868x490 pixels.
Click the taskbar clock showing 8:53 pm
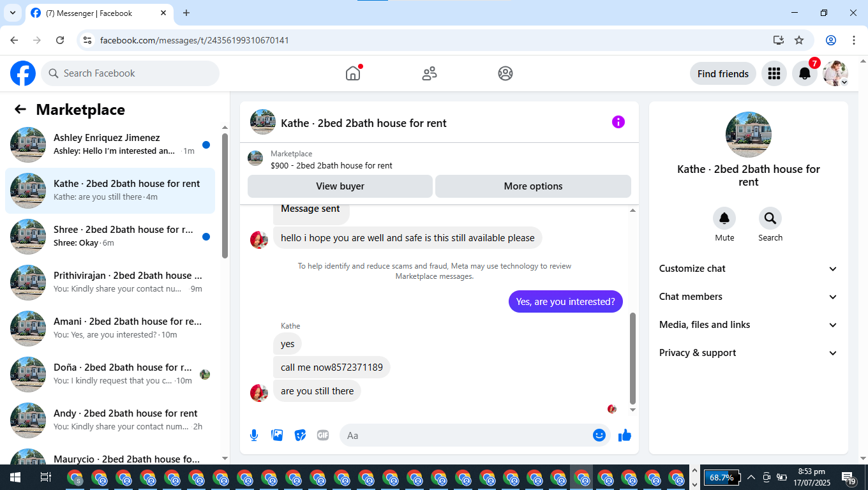(811, 477)
